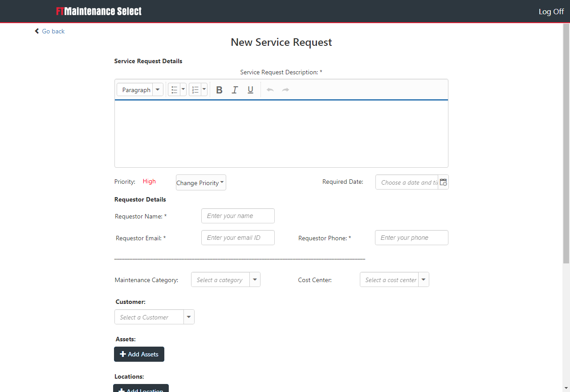The width and height of the screenshot is (570, 392).
Task: Open the Paragraph style dropdown
Action: point(140,90)
